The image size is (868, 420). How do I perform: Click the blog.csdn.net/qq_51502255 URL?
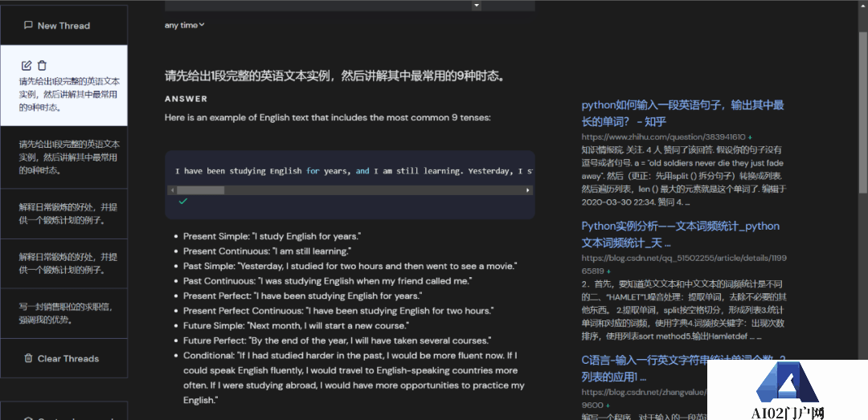tap(684, 264)
